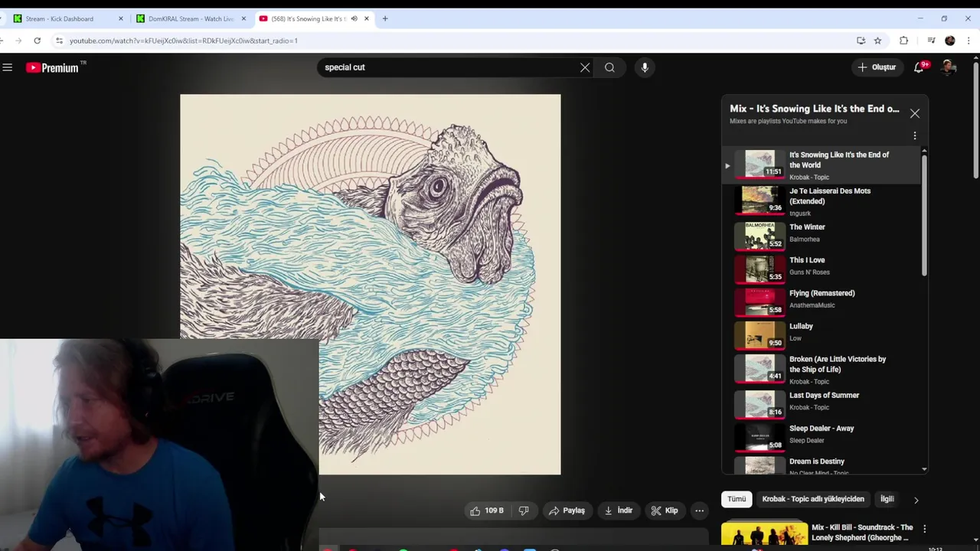The image size is (980, 551).
Task: Click the Kill Bill mix thumbnail
Action: click(x=764, y=534)
